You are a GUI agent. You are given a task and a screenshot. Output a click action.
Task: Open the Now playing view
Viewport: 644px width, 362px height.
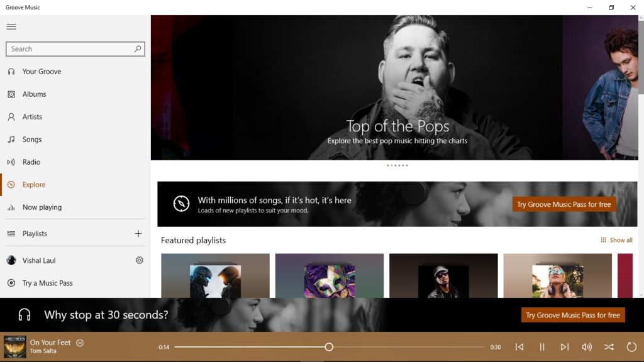(x=42, y=207)
